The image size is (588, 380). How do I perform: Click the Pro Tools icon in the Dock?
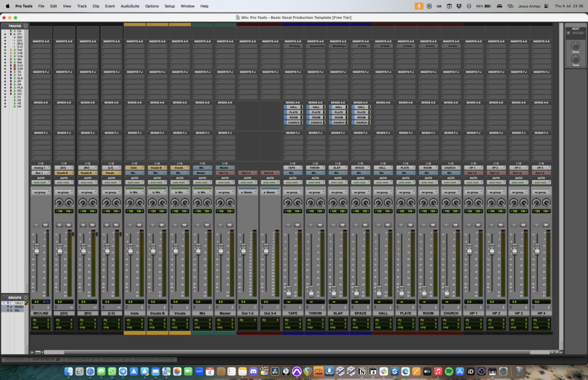point(297,371)
